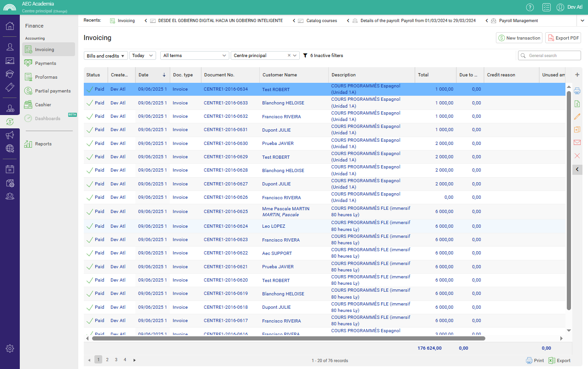Click the red X delete icon
The width and height of the screenshot is (588, 369).
coord(577,156)
